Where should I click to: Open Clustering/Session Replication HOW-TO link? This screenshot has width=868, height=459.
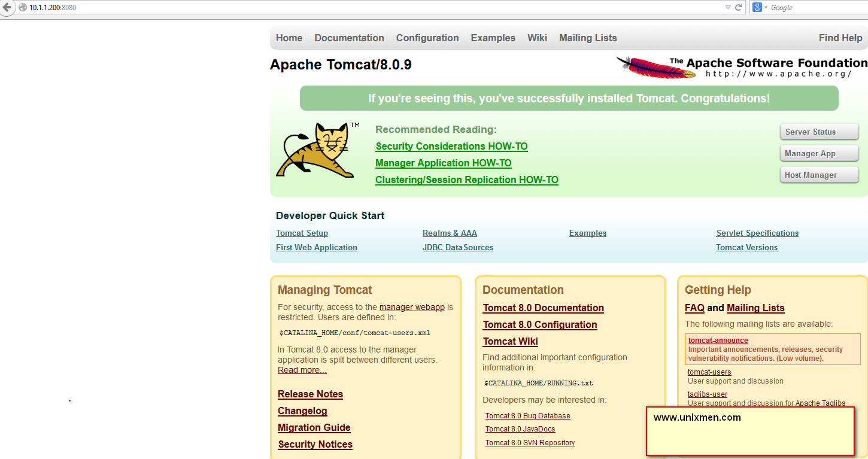tap(467, 180)
